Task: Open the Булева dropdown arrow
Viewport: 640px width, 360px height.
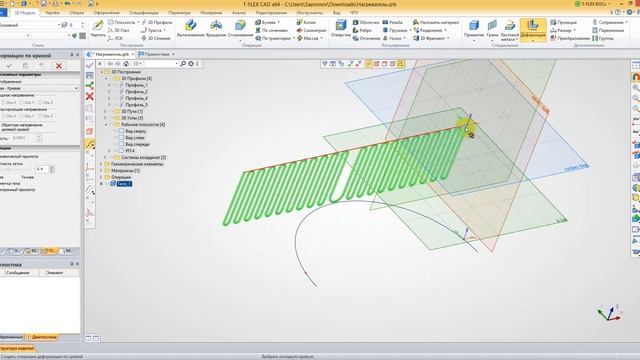Action: pos(278,22)
